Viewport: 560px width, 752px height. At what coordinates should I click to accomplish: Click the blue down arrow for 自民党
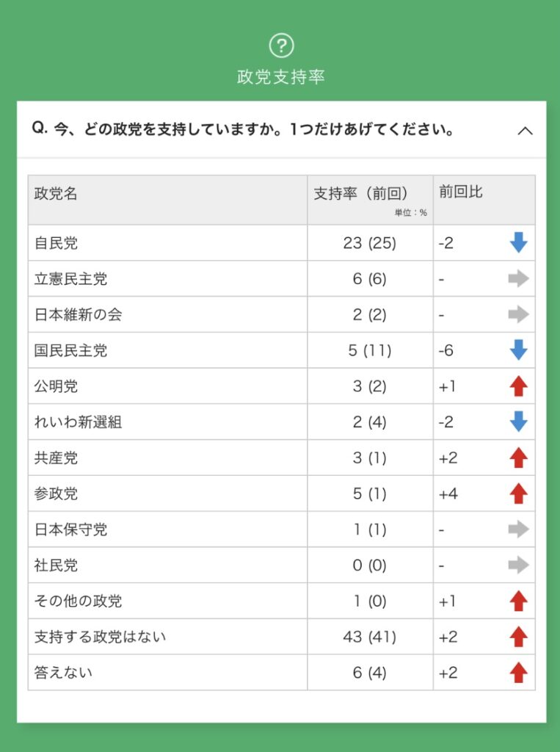(x=519, y=242)
